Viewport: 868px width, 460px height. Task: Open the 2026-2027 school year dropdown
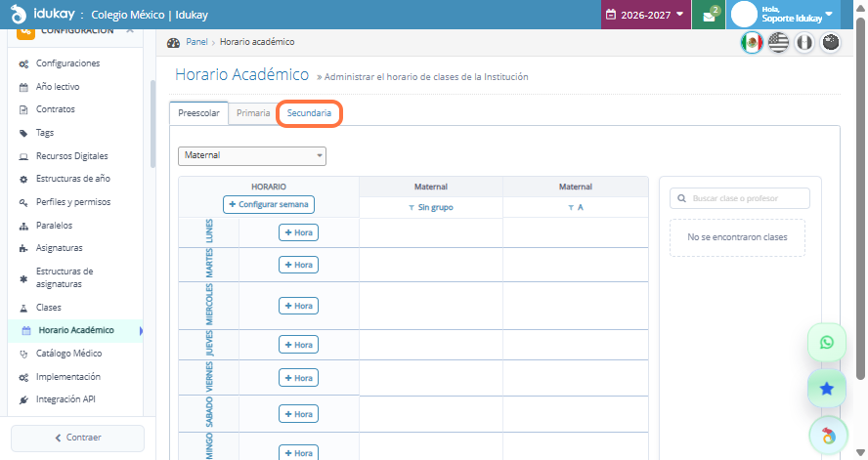[645, 15]
